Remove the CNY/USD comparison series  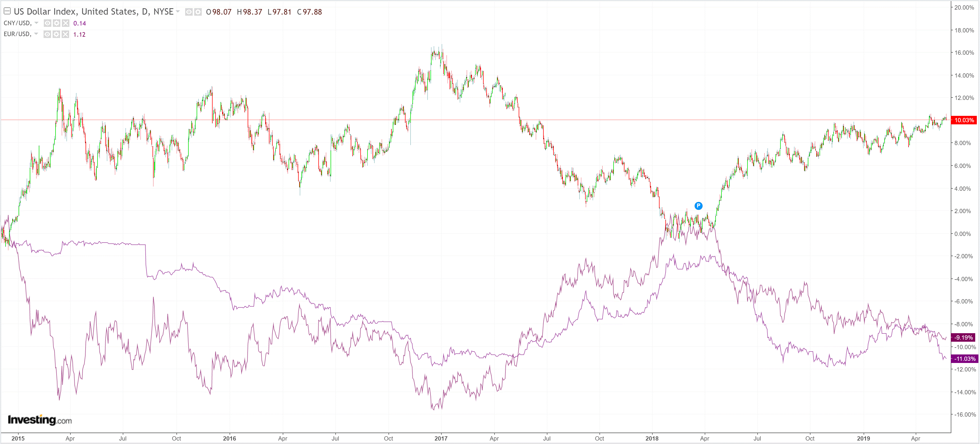[x=65, y=23]
